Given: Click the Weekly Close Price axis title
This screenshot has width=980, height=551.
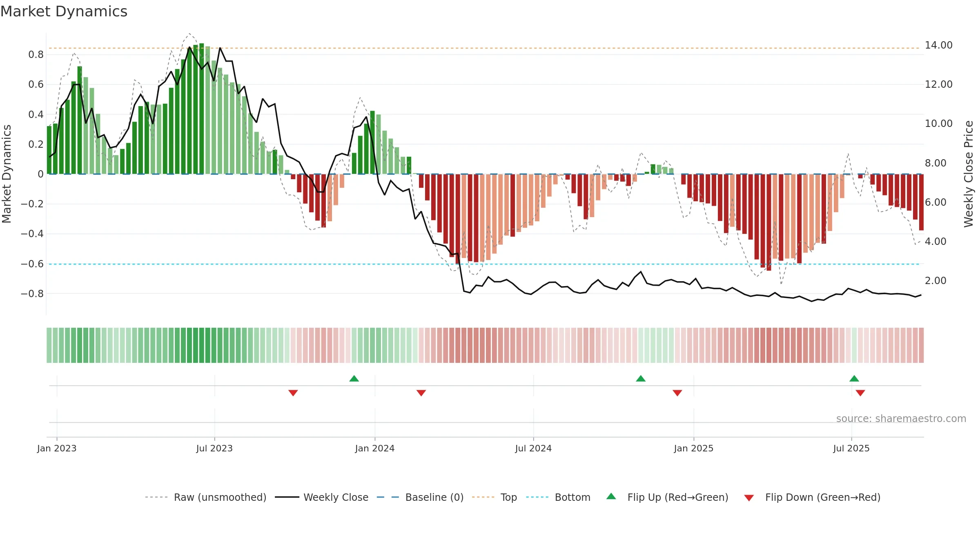Looking at the screenshot, I should [969, 174].
